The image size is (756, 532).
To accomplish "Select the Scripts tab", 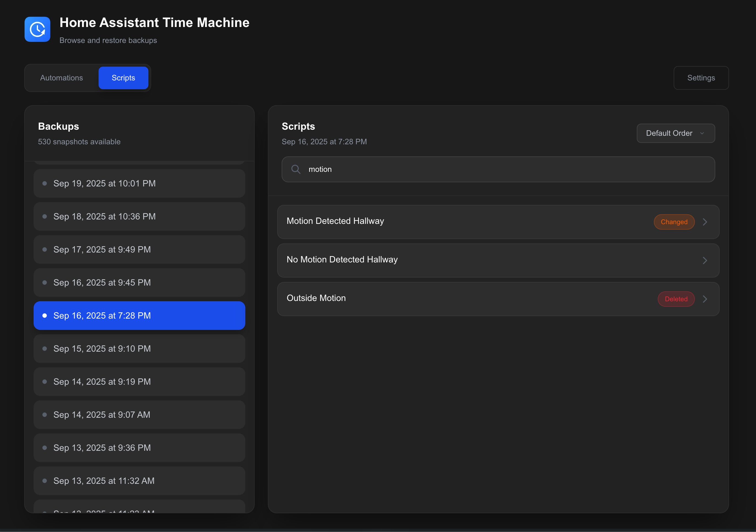I will coord(123,78).
